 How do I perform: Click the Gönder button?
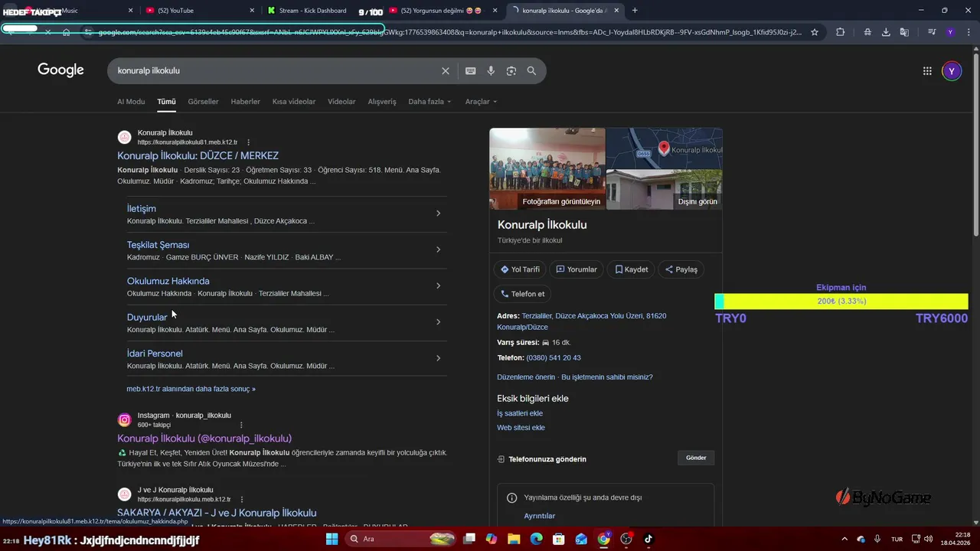[x=696, y=458]
